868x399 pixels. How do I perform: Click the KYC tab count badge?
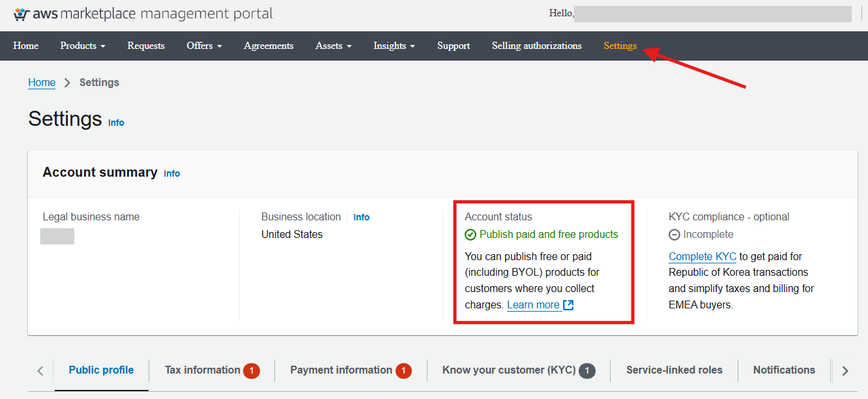587,370
